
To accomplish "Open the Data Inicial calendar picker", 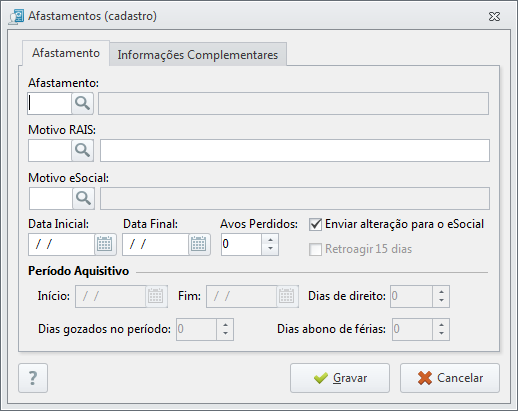I will tap(105, 244).
